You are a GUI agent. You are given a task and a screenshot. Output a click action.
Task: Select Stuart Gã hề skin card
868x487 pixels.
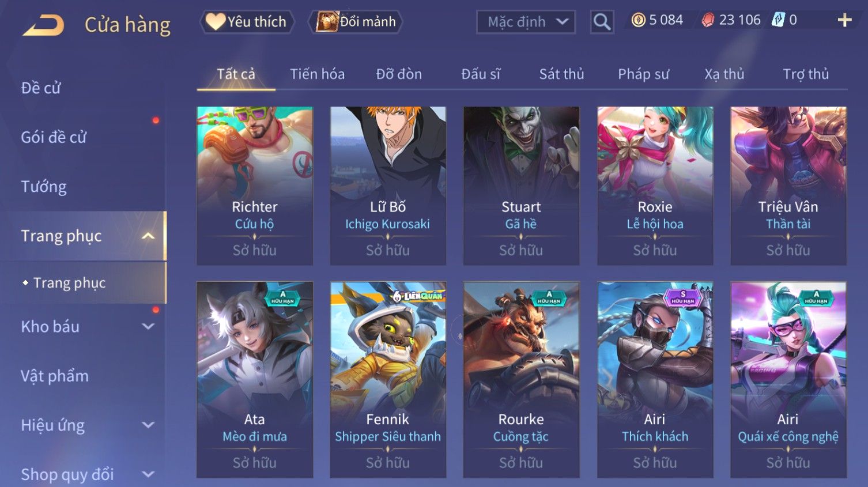[x=521, y=186]
